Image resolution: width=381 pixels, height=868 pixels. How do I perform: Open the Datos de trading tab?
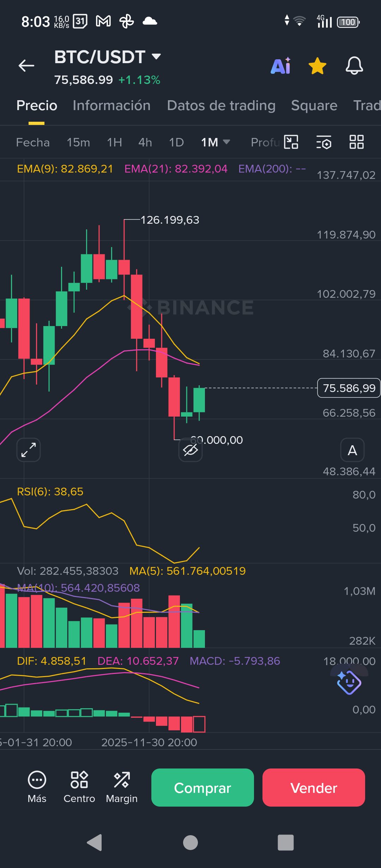(x=221, y=106)
